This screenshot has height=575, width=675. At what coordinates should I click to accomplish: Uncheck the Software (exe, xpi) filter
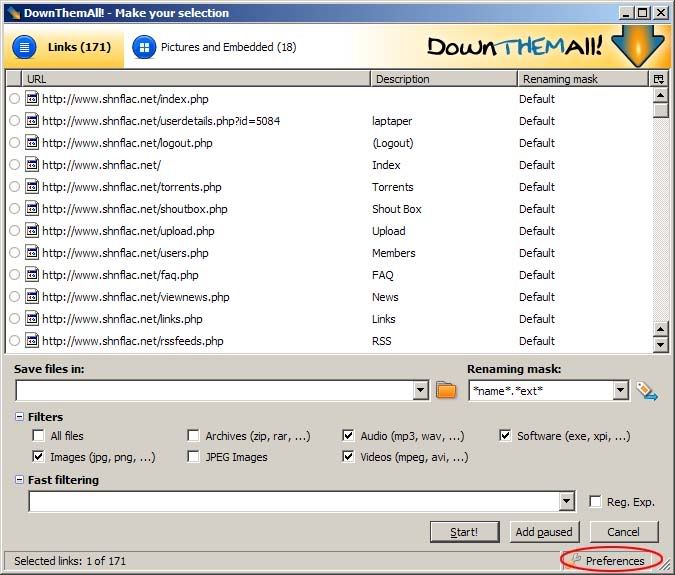click(505, 436)
